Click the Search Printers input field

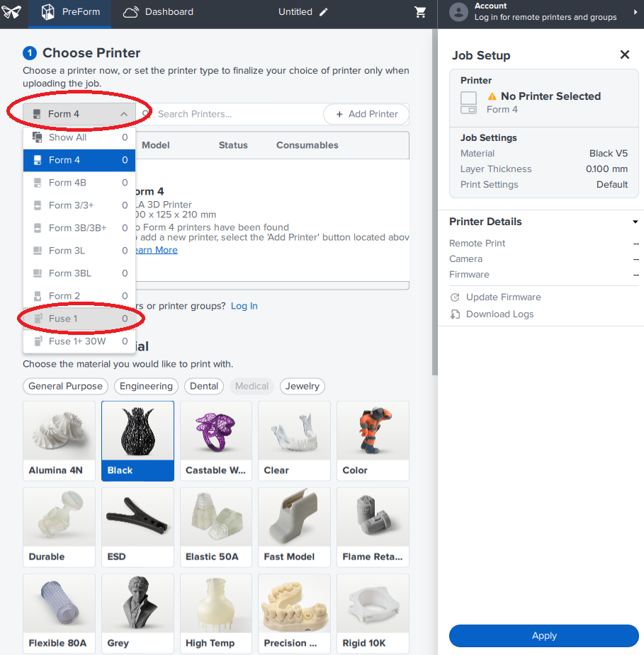pyautogui.click(x=234, y=114)
